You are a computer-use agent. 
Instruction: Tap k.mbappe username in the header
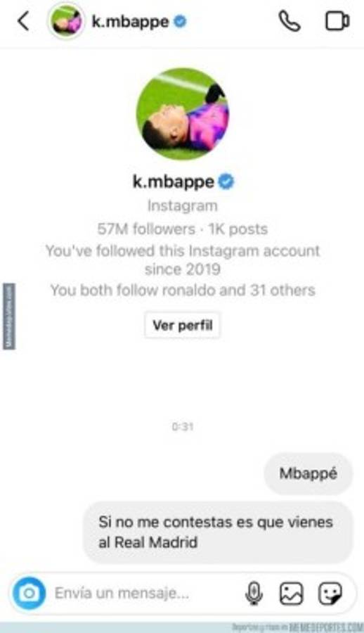(x=130, y=21)
